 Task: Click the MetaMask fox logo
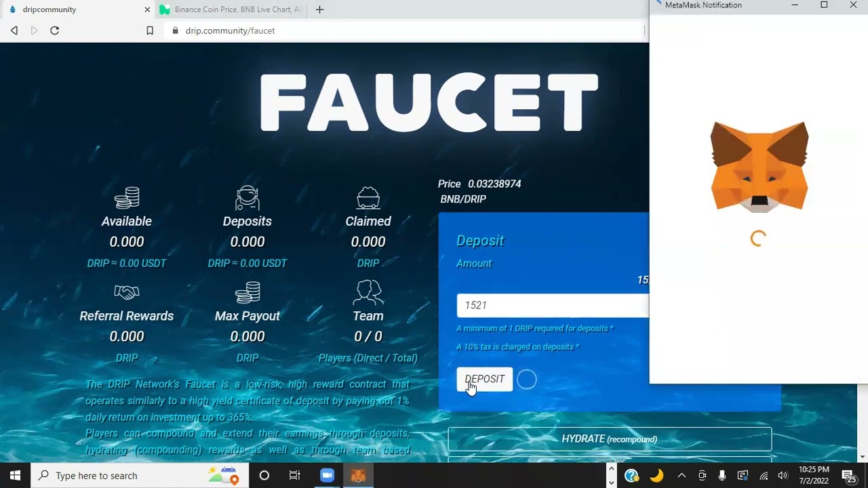(759, 167)
